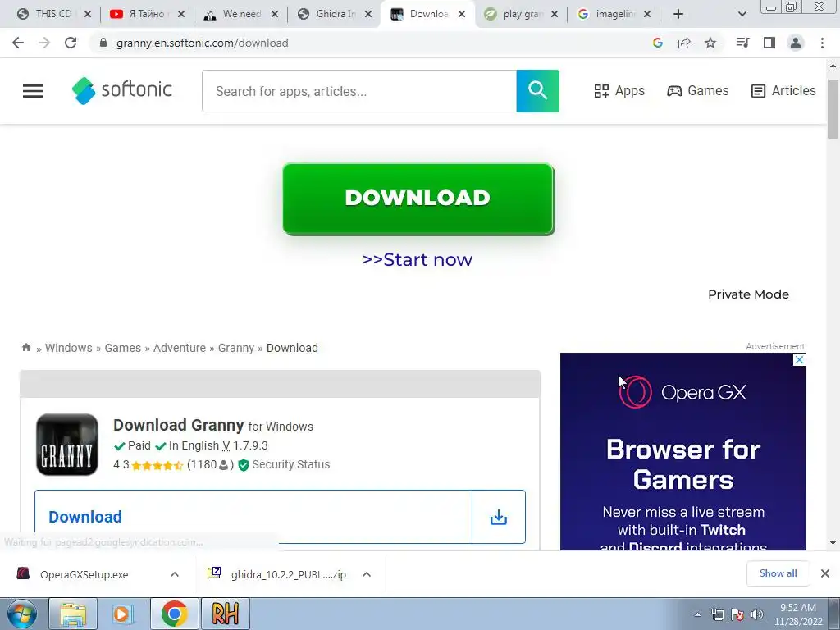
Task: Click the address bar URL
Action: (x=202, y=43)
